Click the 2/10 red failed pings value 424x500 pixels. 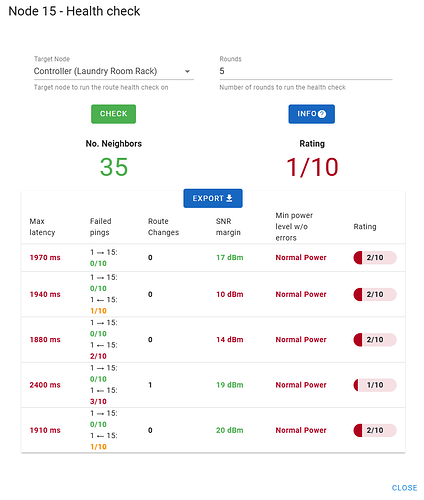[98, 356]
